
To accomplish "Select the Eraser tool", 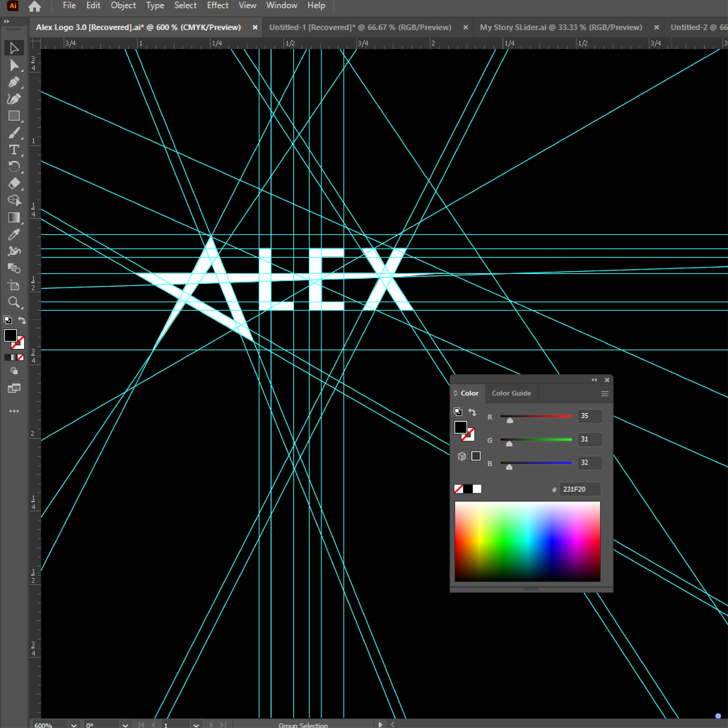I will [x=14, y=183].
